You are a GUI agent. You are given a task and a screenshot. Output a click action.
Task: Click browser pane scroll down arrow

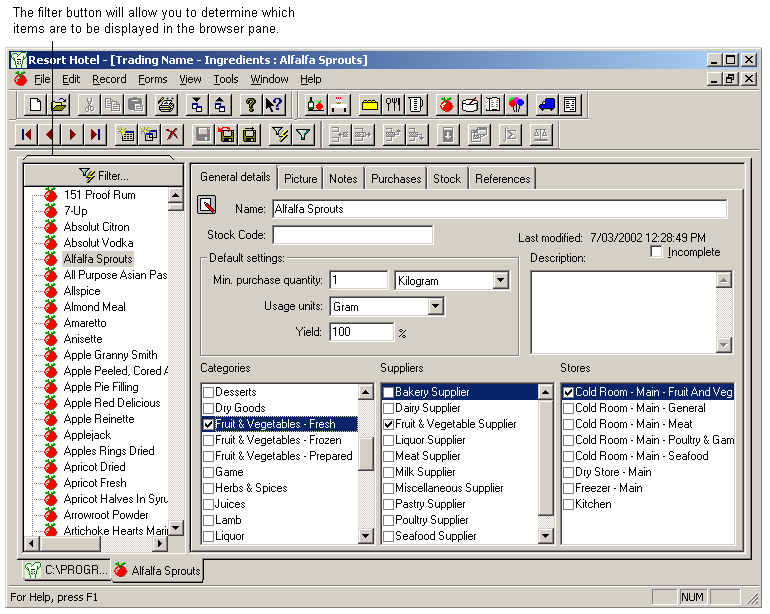pos(176,528)
